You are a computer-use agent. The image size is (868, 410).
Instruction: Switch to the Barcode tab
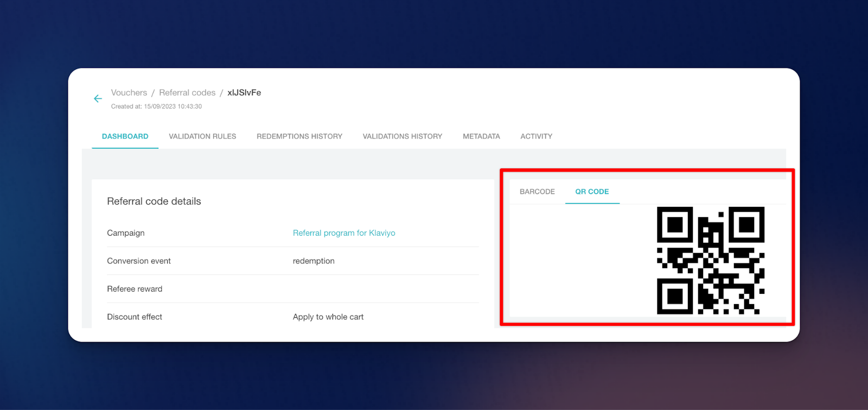(537, 192)
